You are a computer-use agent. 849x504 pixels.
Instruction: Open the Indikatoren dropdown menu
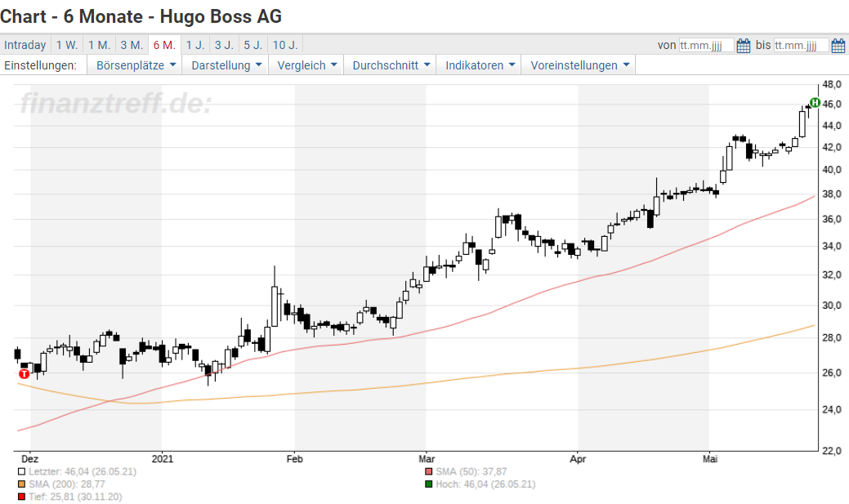click(x=480, y=65)
